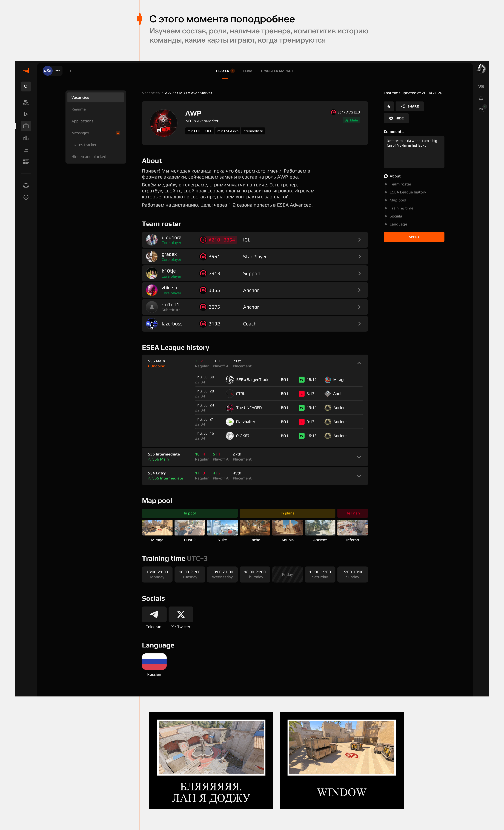Expand gradex roster row chevron

click(359, 257)
